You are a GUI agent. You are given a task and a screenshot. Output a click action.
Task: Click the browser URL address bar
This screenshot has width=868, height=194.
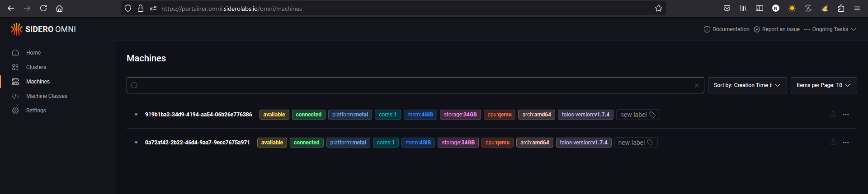click(393, 8)
